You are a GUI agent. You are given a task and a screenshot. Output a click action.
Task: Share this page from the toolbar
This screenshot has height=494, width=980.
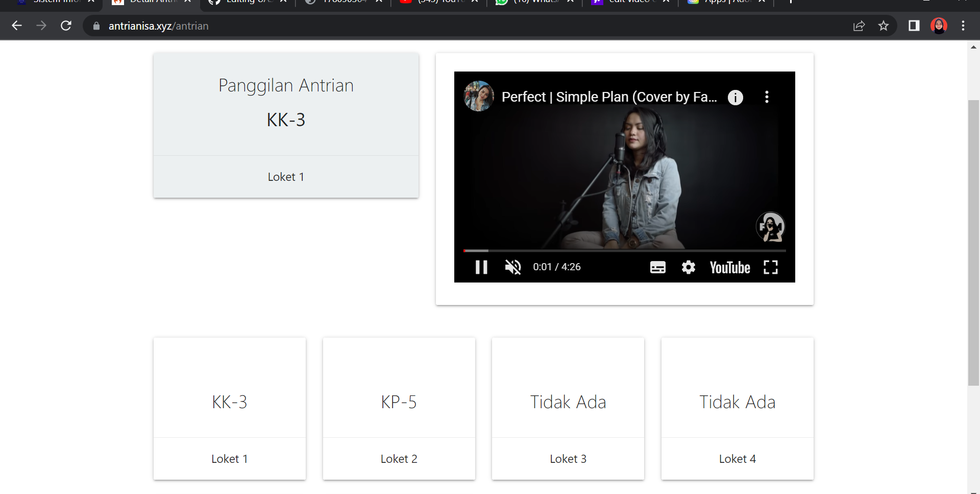(x=859, y=26)
